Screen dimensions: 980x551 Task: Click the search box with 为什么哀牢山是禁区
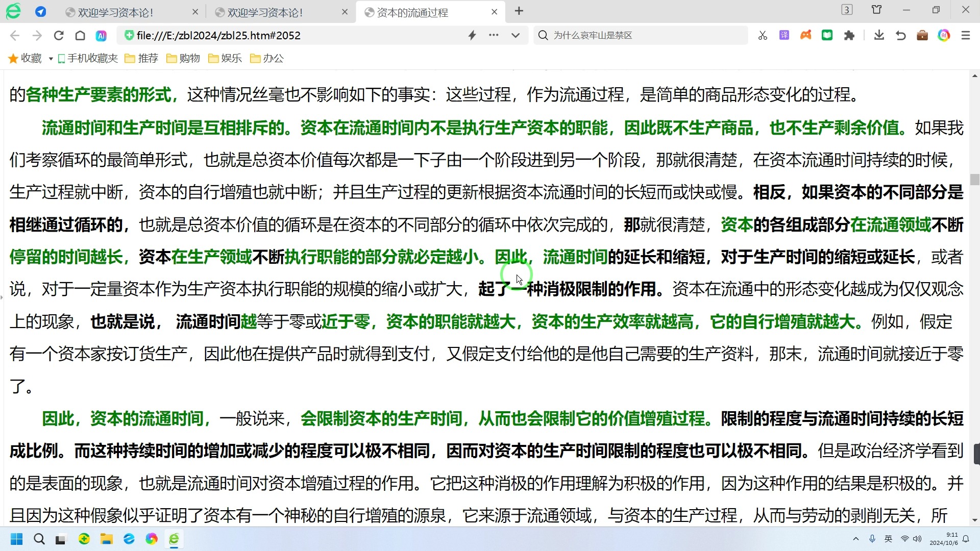pyautogui.click(x=641, y=35)
